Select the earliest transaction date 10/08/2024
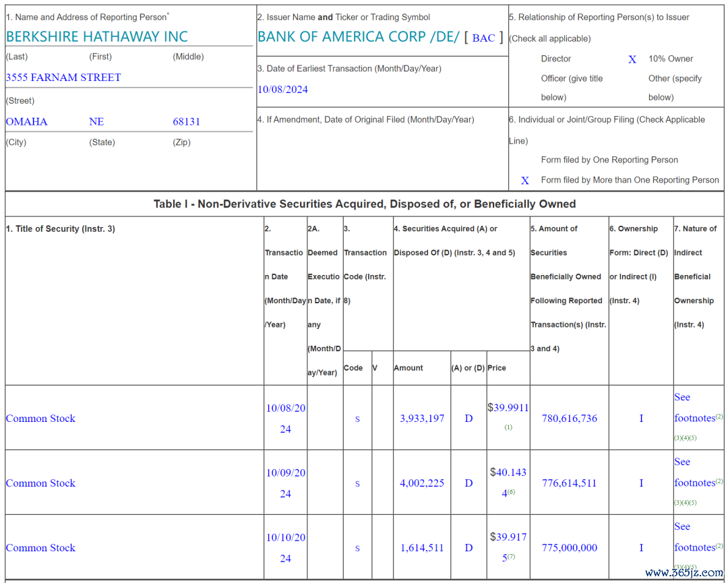Image resolution: width=728 pixels, height=583 pixels. point(282,90)
